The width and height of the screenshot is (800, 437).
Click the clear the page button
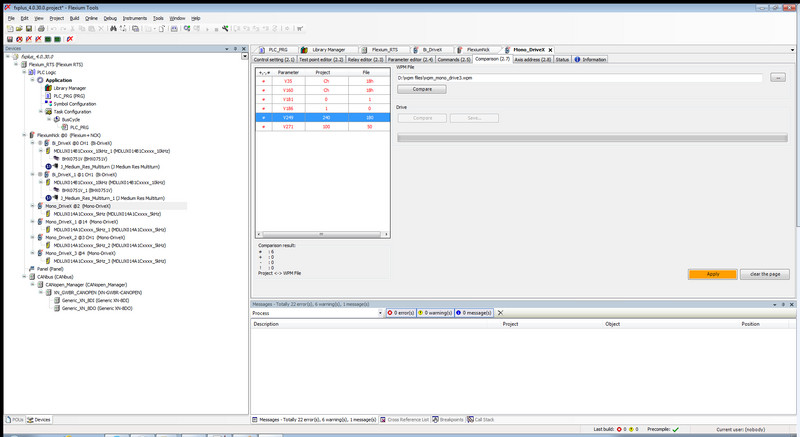tap(767, 274)
